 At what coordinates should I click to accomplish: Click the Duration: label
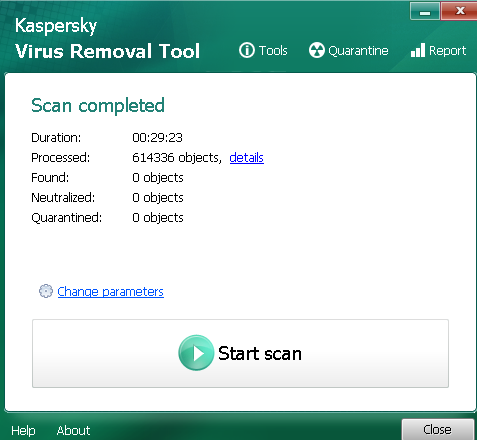[56, 137]
